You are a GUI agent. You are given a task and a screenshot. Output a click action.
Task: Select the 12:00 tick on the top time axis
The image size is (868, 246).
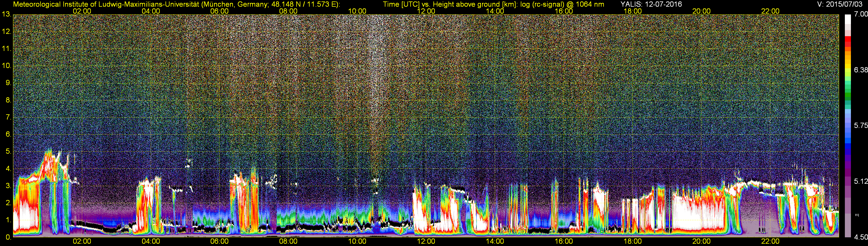426,11
